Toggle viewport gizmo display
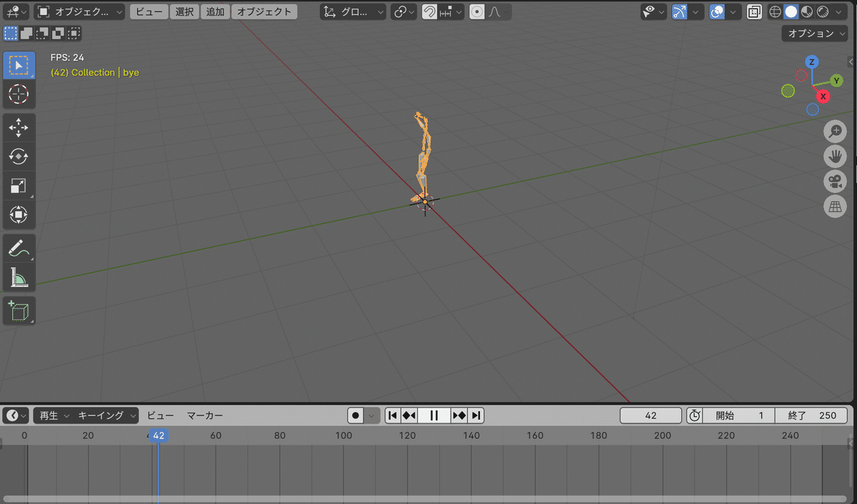This screenshot has height=504, width=857. [x=679, y=11]
